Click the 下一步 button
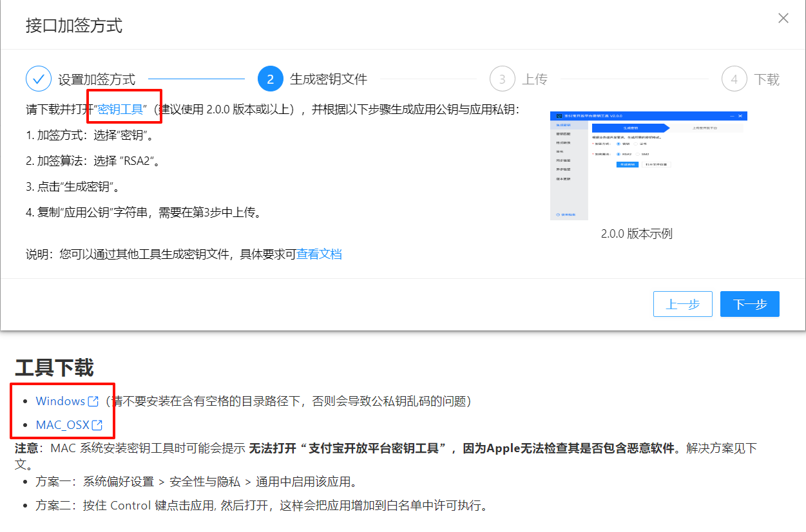The width and height of the screenshot is (806, 532). click(x=749, y=303)
